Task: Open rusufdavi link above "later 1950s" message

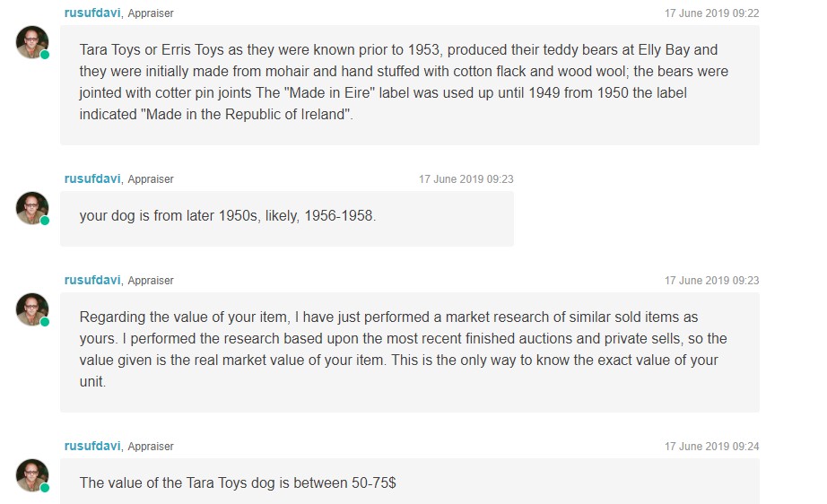Action: click(x=92, y=179)
